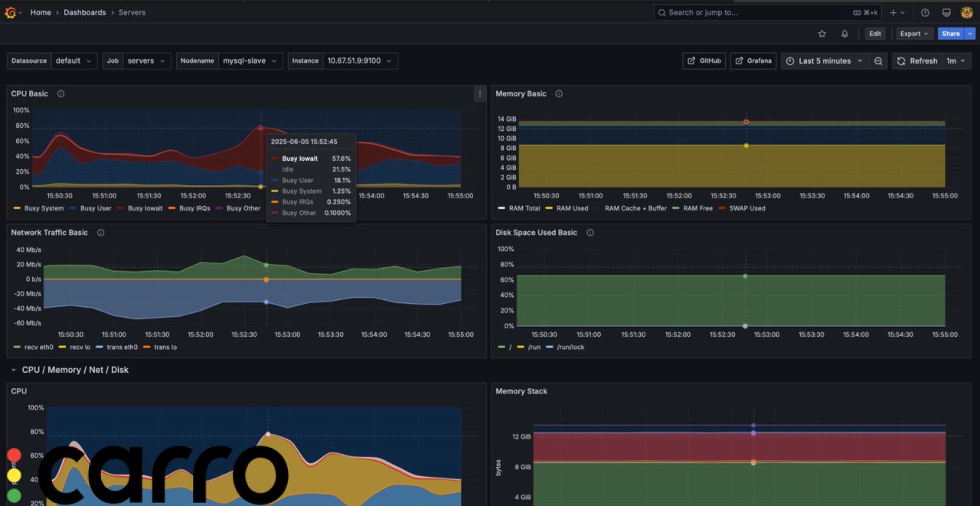Open the news monitor icon in the top bar
Screen dimensions: 980x506
[946, 12]
